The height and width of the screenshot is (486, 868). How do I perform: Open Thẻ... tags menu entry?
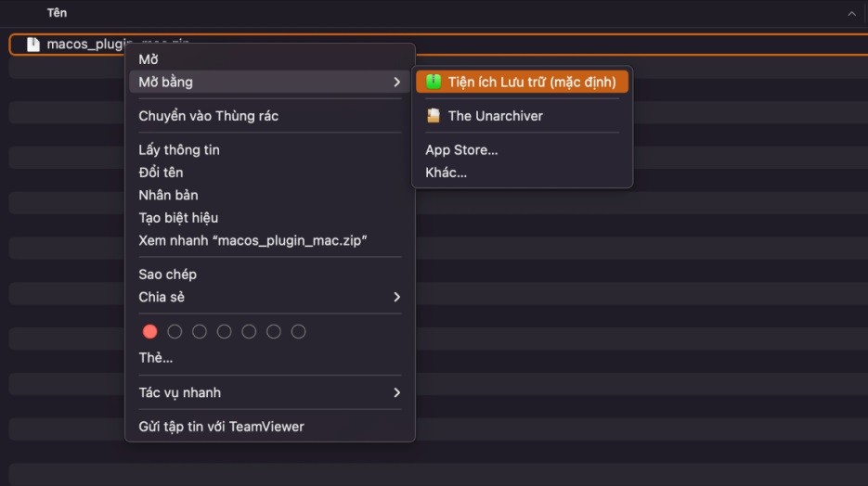point(270,358)
